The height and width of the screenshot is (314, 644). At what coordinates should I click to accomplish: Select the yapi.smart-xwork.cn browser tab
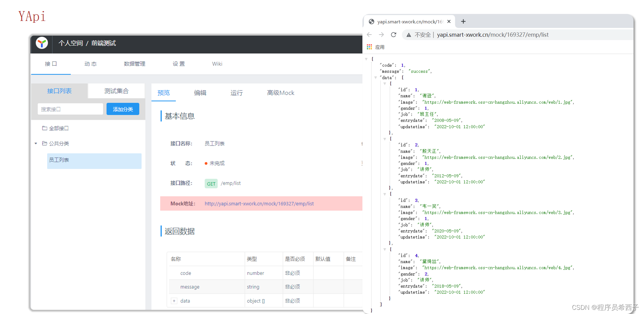point(409,22)
